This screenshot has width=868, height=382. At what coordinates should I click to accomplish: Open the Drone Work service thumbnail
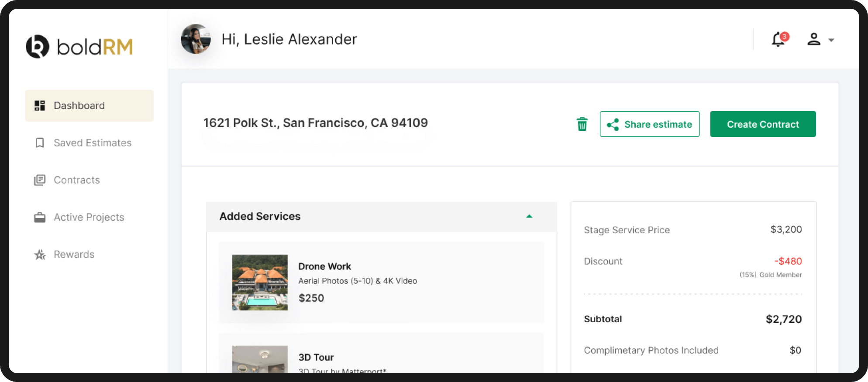[x=260, y=283]
